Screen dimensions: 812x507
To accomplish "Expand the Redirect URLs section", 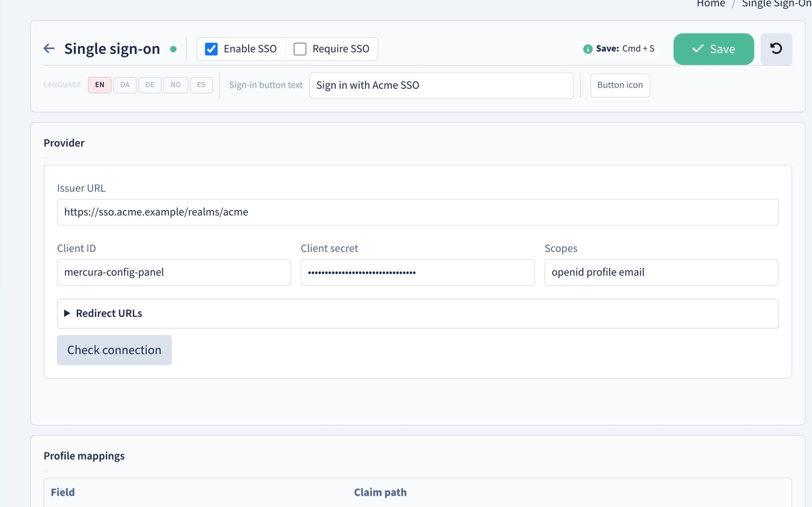I will point(417,313).
